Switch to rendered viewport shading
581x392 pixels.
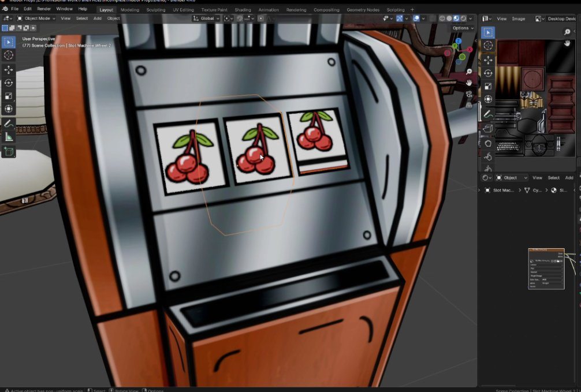(x=464, y=18)
